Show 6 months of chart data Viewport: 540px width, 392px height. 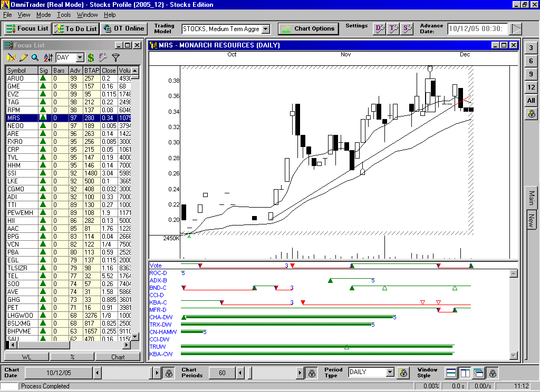(x=531, y=61)
